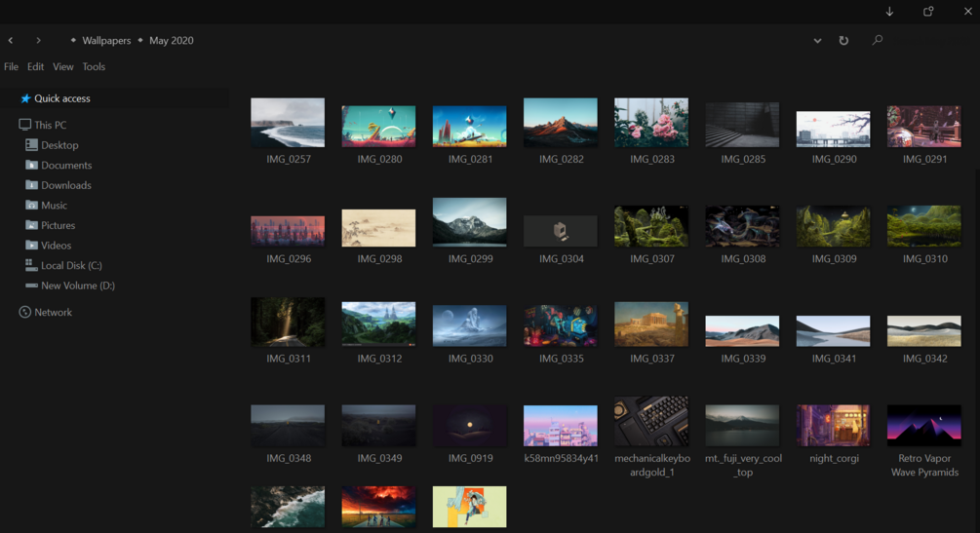The width and height of the screenshot is (980, 533).
Task: Select the IMG_0308 thumbnail
Action: pos(742,226)
